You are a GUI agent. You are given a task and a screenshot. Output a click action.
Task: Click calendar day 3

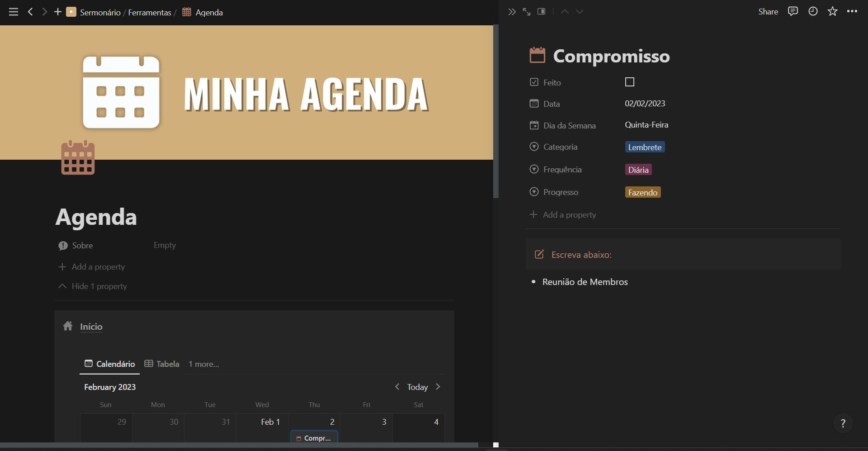coord(367,427)
